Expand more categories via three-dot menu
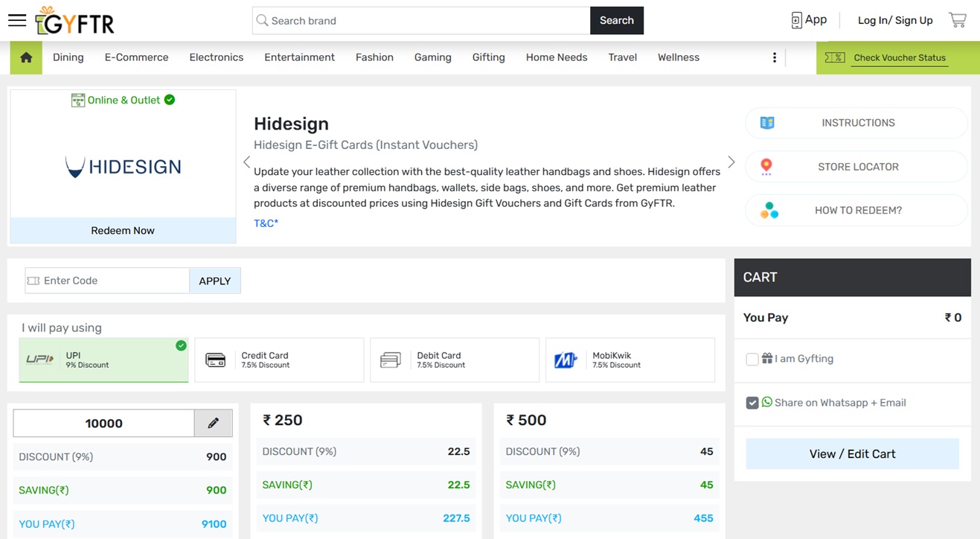This screenshot has width=980, height=539. tap(775, 57)
